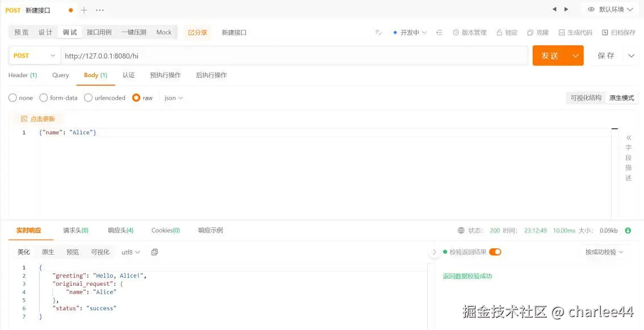644x330 pixels.
Task: Switch to the Mock tab
Action: click(163, 32)
